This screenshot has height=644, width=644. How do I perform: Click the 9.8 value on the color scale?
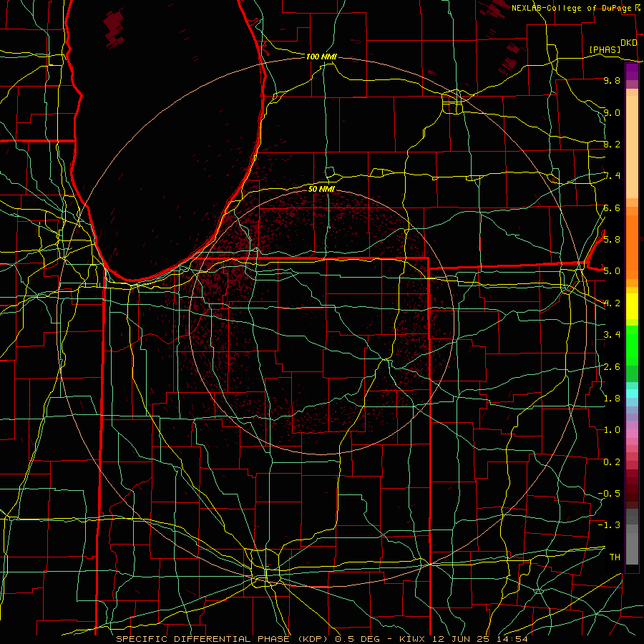tap(612, 81)
